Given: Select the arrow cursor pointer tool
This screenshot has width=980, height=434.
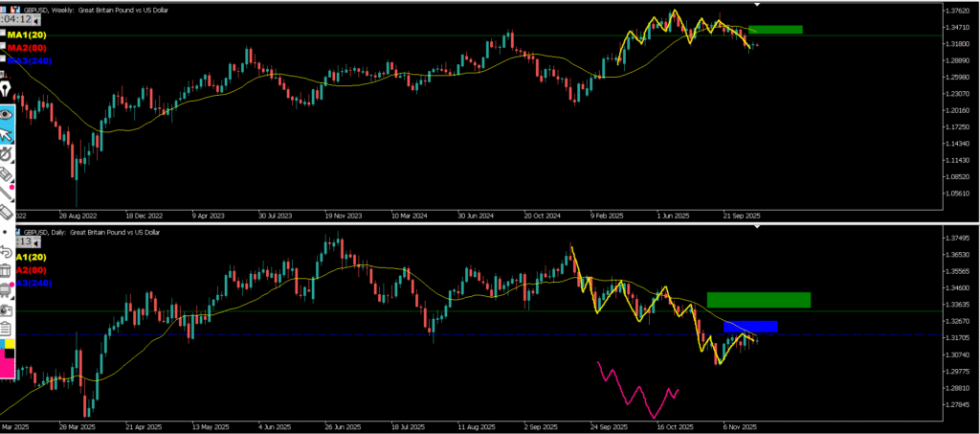Looking at the screenshot, I should [7, 134].
